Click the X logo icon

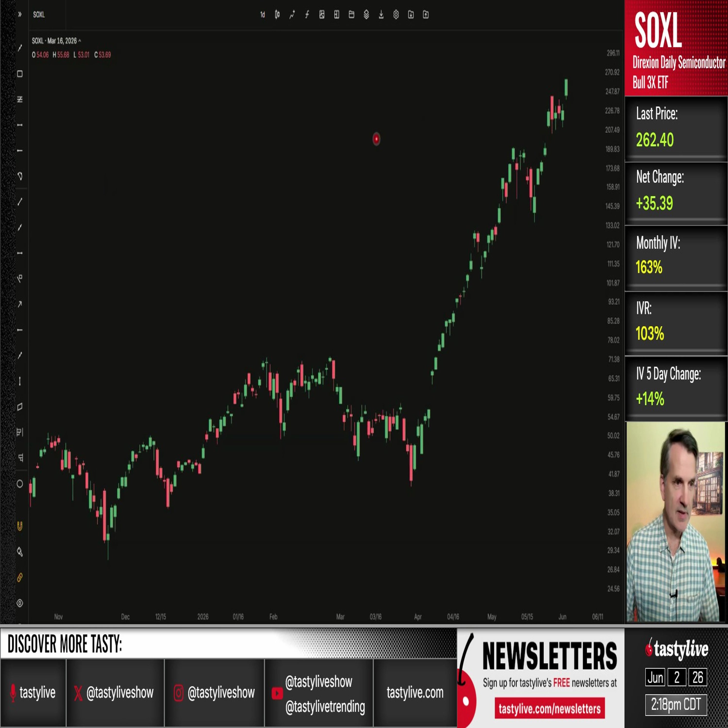pyautogui.click(x=78, y=693)
